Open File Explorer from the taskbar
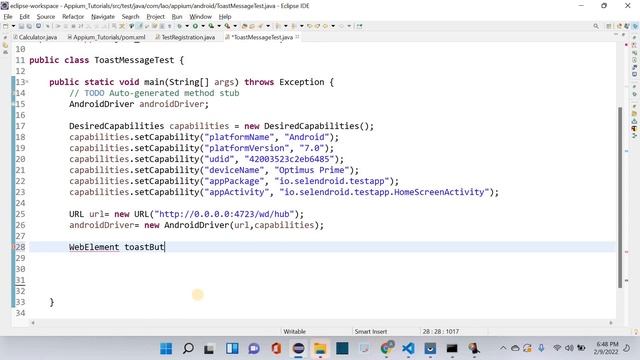The image size is (640, 360). (x=320, y=349)
